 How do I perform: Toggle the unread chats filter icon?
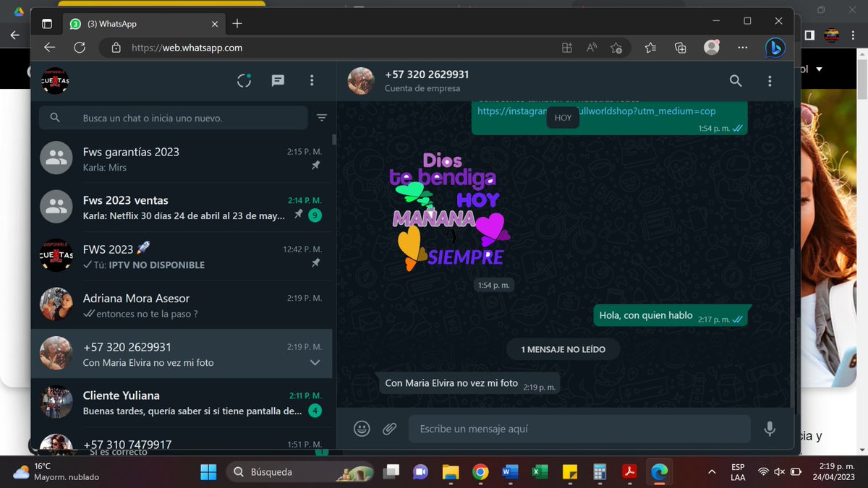(322, 118)
